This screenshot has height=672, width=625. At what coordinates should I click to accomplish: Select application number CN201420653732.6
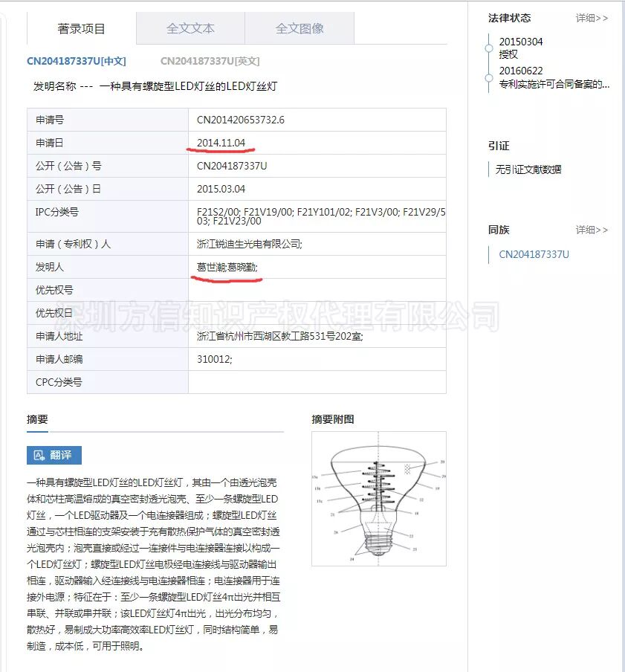click(241, 120)
